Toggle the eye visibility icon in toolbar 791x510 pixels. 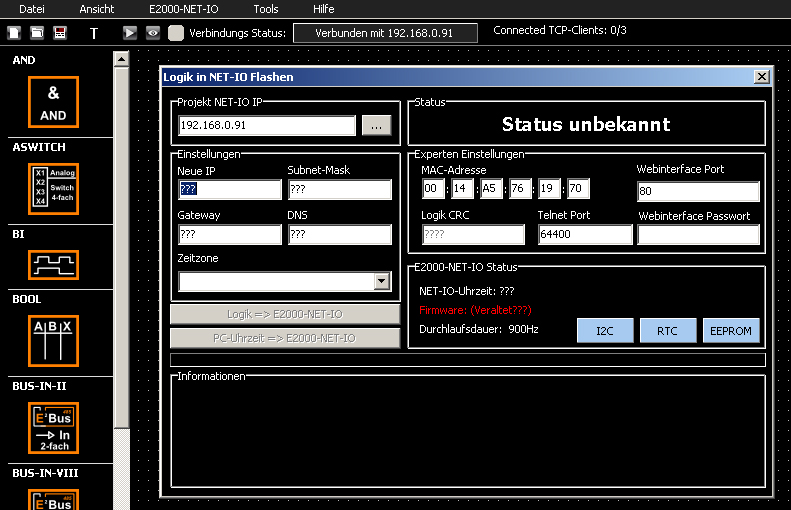(153, 33)
